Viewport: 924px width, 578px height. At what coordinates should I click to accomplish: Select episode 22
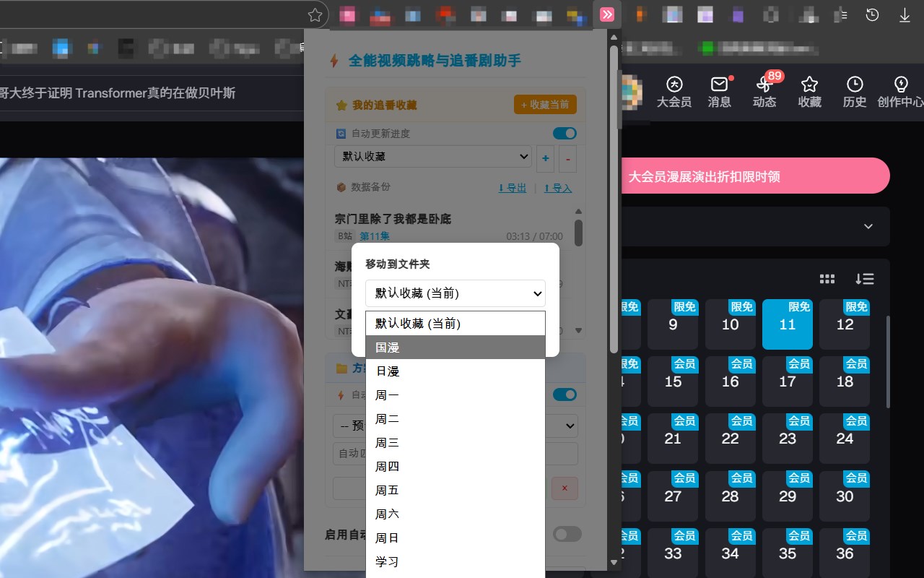(731, 439)
